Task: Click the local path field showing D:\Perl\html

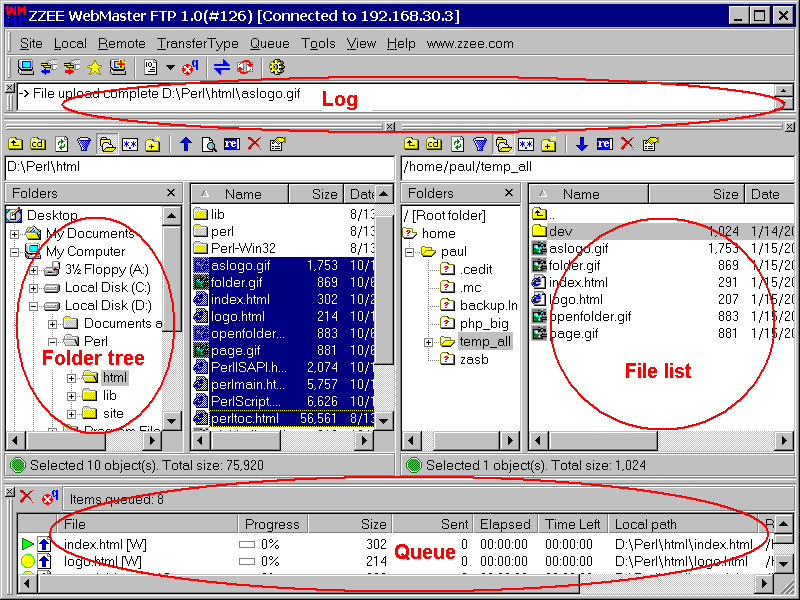Action: click(199, 167)
